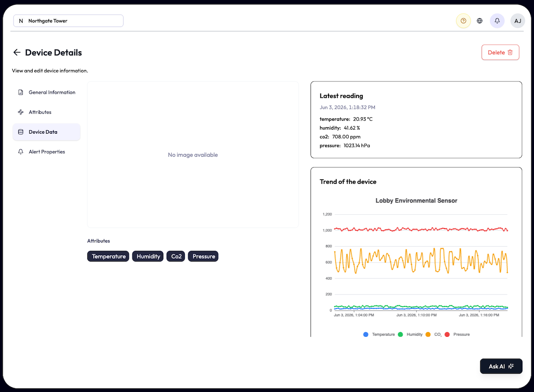
Task: Select the Device Data tab
Action: 47,132
